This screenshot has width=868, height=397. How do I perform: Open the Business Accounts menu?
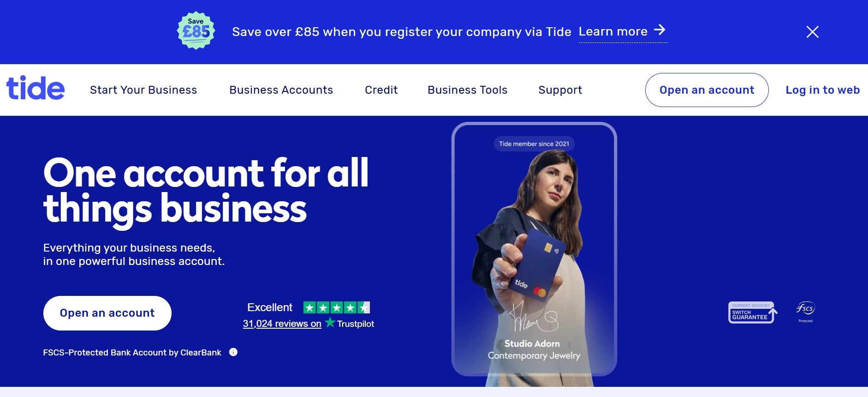[281, 90]
